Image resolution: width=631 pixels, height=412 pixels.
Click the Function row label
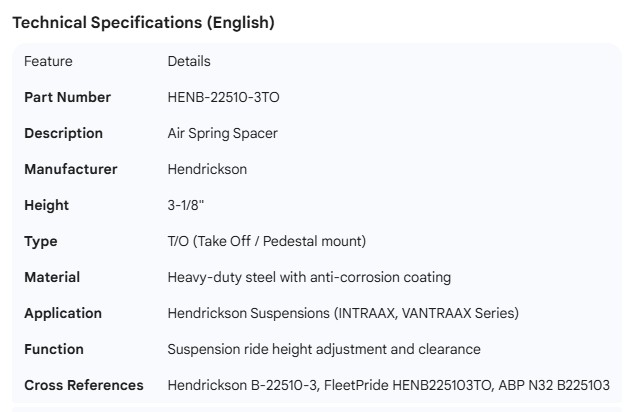54,349
